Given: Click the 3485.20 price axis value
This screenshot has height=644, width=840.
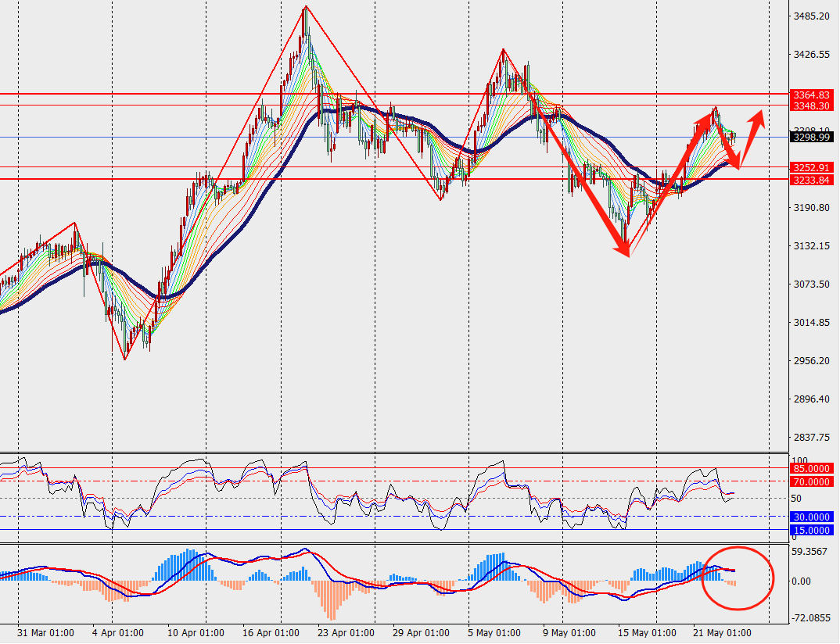Looking at the screenshot, I should pyautogui.click(x=810, y=16).
